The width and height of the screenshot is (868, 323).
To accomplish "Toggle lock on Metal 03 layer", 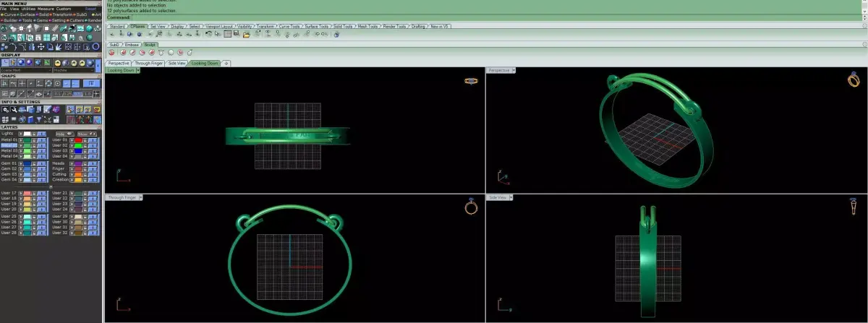I will click(34, 151).
